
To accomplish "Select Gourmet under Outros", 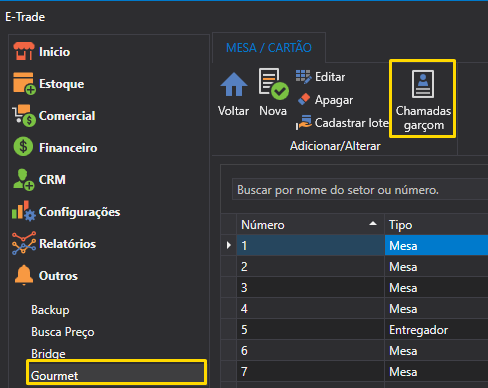I will [116, 372].
